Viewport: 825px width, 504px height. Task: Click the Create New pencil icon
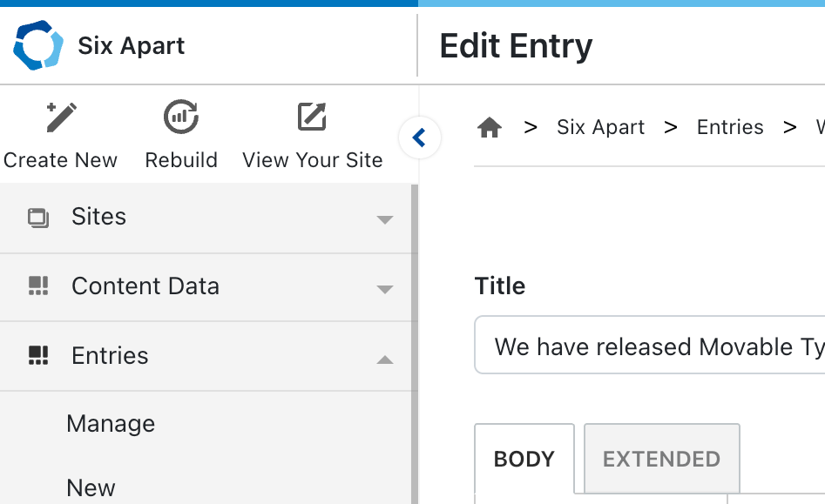(x=61, y=117)
